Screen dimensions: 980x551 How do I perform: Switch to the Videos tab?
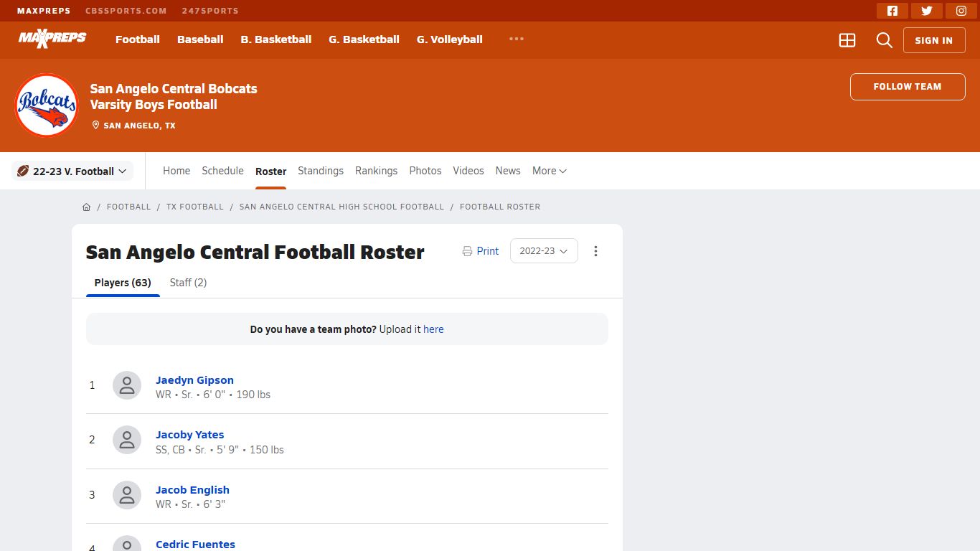[468, 171]
